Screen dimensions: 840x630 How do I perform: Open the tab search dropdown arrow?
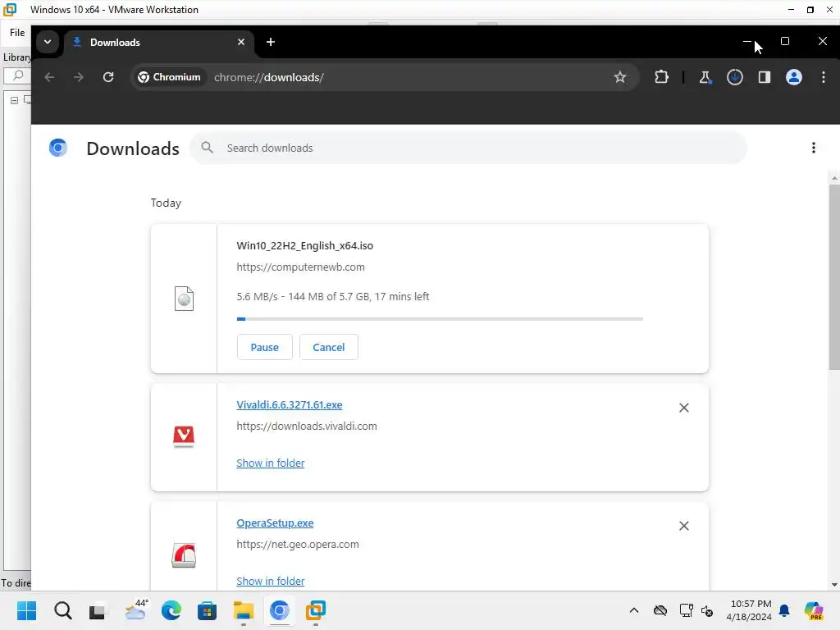pos(48,42)
